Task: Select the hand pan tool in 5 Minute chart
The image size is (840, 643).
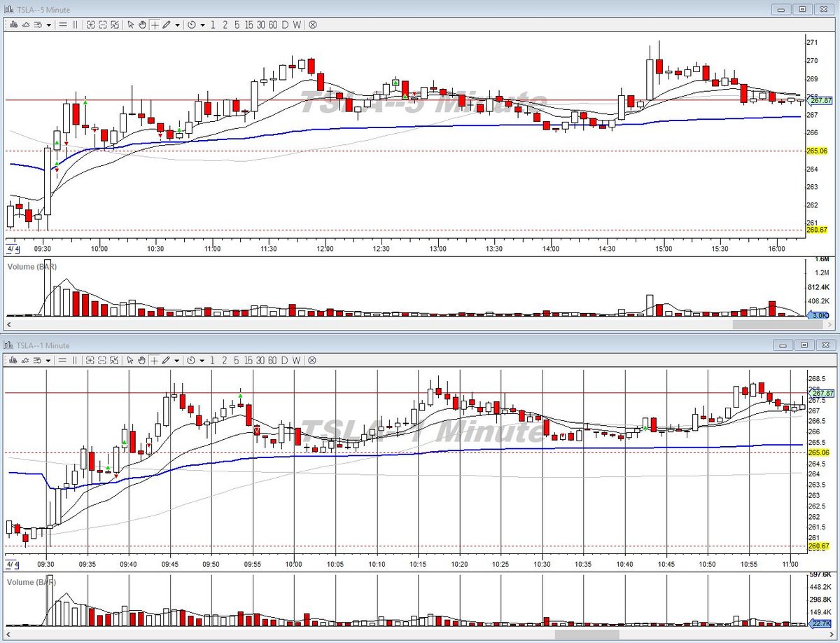Action: 142,25
